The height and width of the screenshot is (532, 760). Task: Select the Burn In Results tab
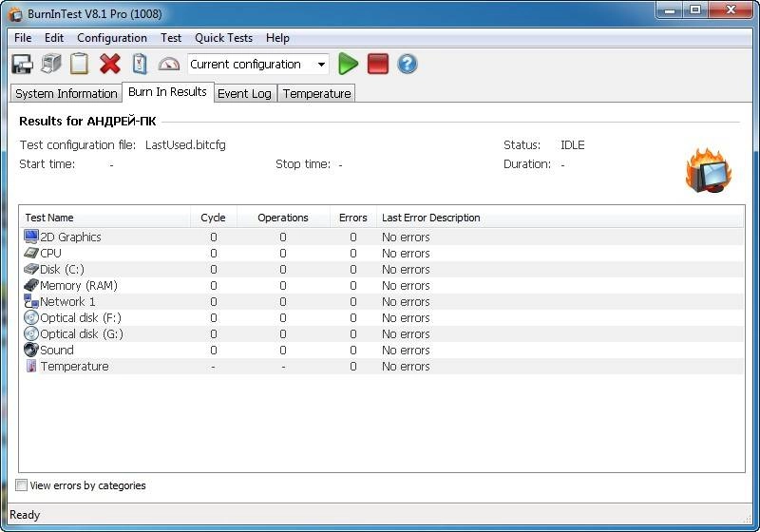tap(167, 91)
